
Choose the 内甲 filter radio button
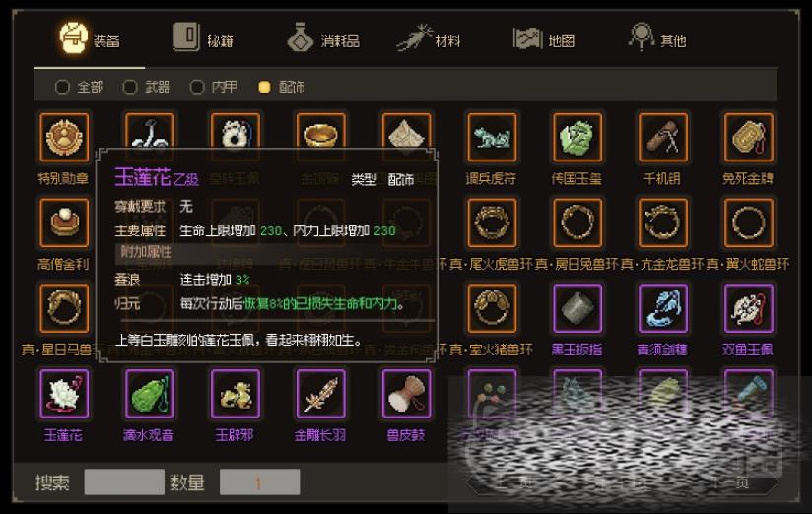(197, 87)
